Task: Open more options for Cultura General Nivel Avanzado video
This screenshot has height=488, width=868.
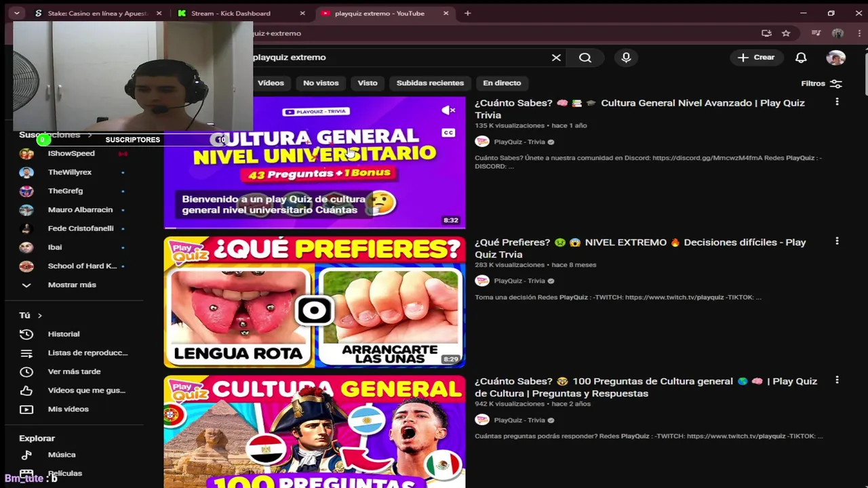Action: coord(837,102)
